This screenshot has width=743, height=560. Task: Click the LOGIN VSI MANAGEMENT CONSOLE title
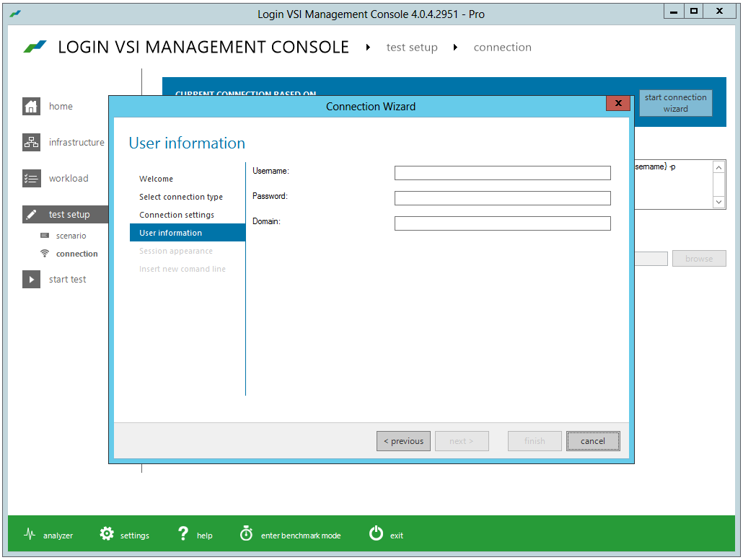tap(203, 48)
